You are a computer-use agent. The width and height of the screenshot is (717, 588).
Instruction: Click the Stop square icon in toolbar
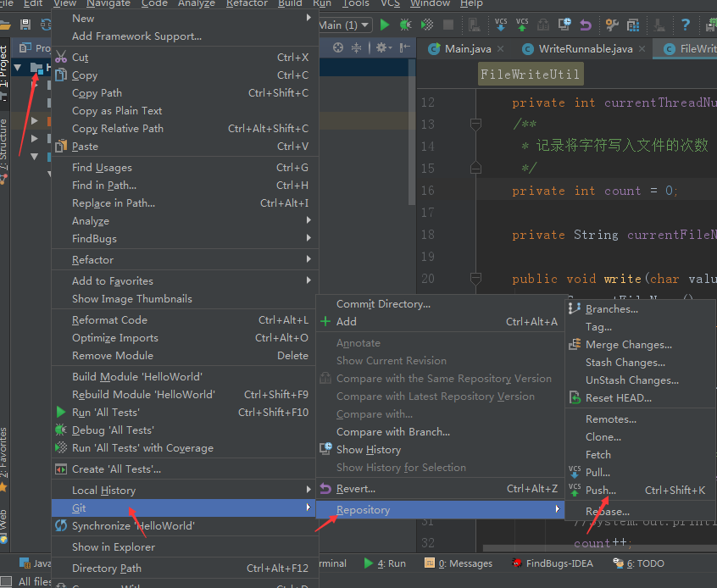point(448,25)
